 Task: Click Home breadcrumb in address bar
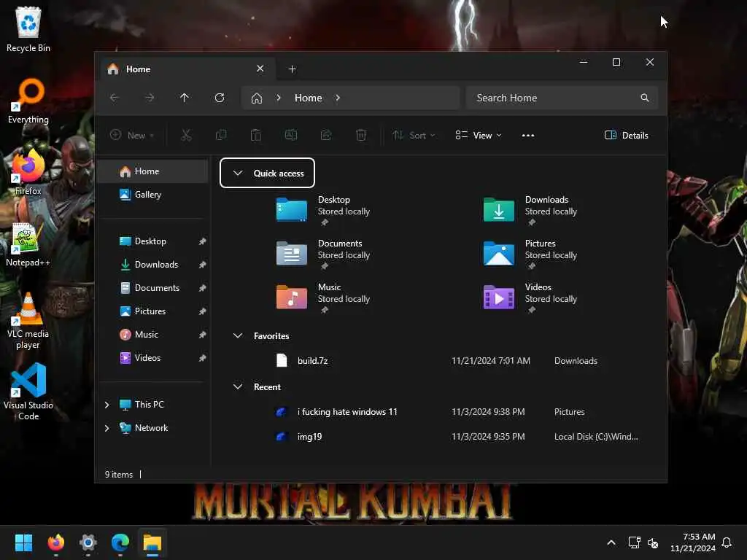click(x=309, y=98)
